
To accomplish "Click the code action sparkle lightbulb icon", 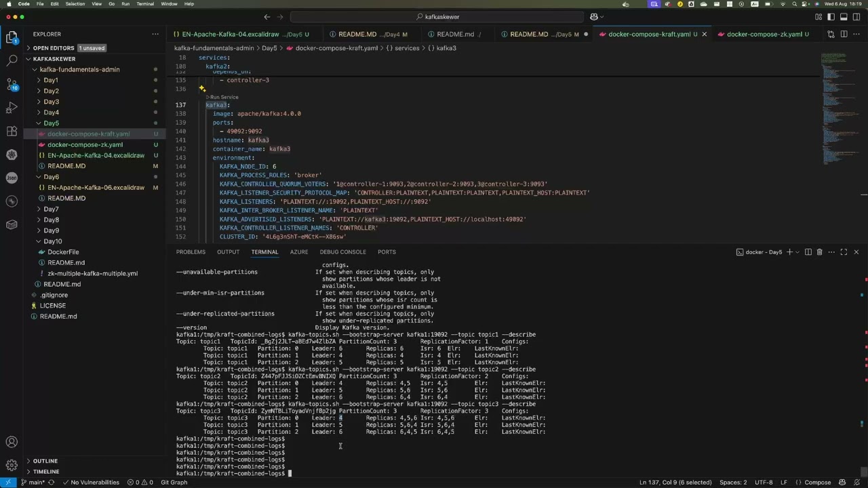I will (202, 89).
